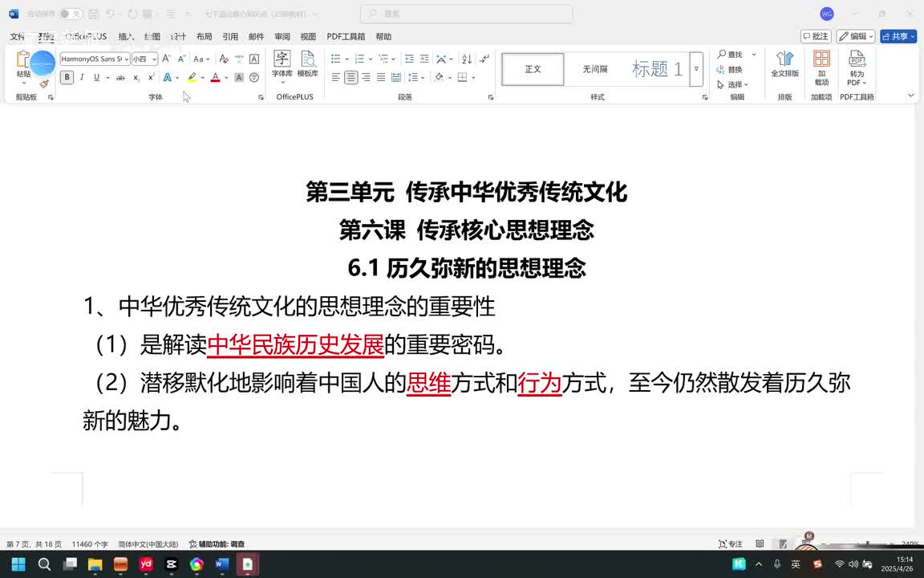Image resolution: width=924 pixels, height=578 pixels.
Task: Apply the Heading 1 (标题 1) style
Action: [x=657, y=69]
